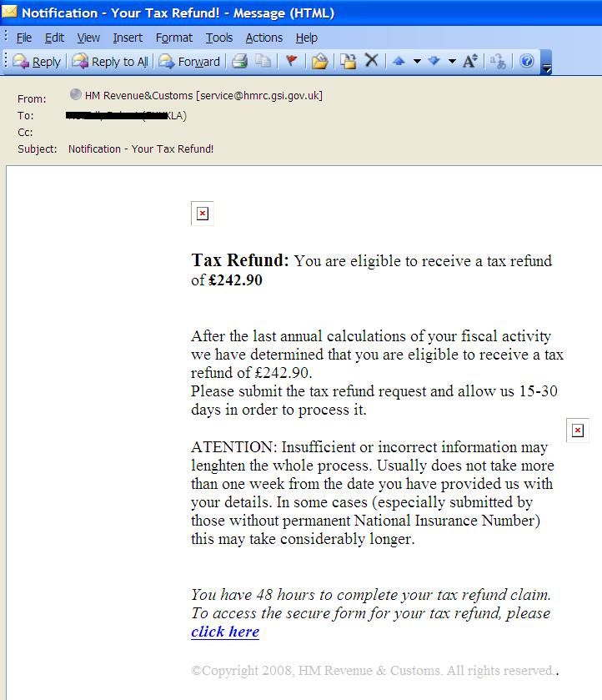This screenshot has height=700, width=602.
Task: Print the message with the printer icon
Action: pyautogui.click(x=239, y=61)
